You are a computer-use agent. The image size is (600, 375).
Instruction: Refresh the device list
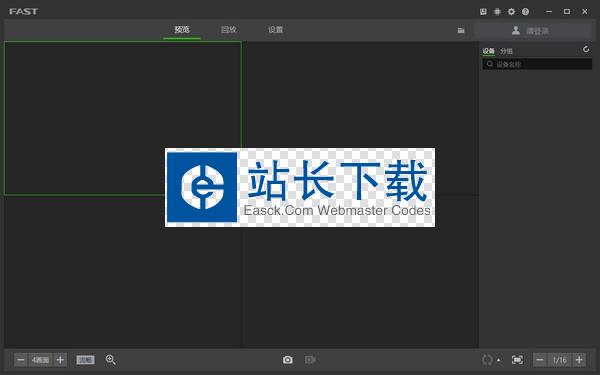586,49
